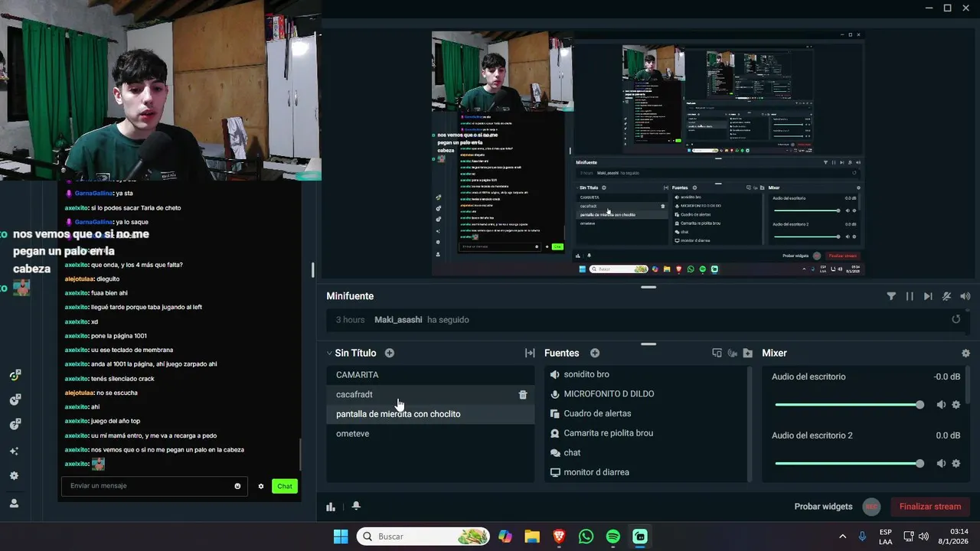Click the Probar widgets button
980x551 pixels.
click(x=823, y=507)
